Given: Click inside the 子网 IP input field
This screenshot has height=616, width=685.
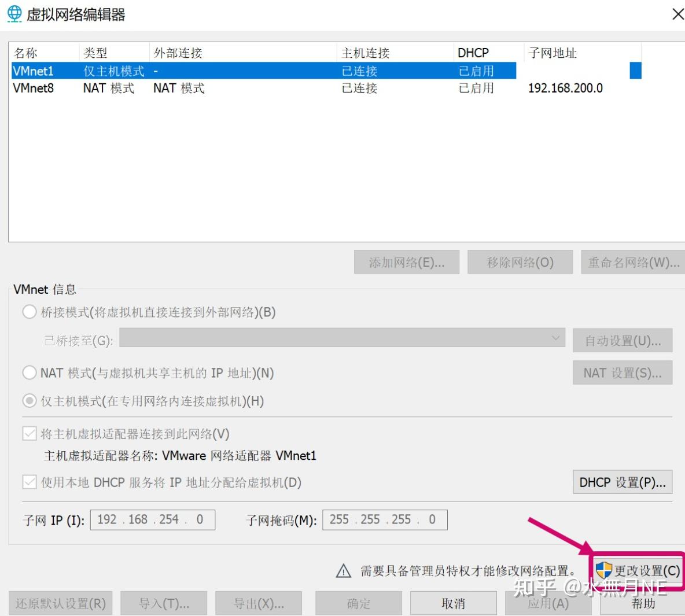Looking at the screenshot, I should (x=152, y=519).
